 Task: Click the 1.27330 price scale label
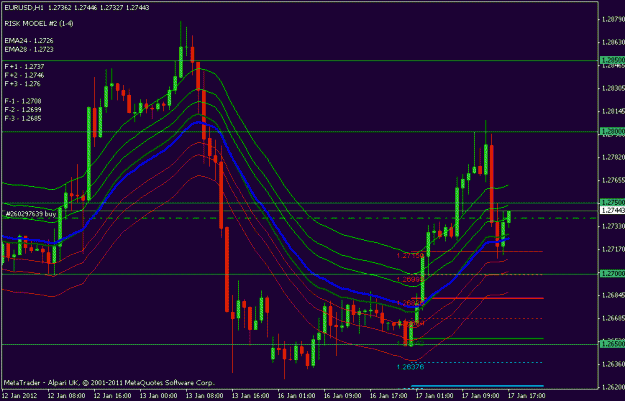[613, 226]
